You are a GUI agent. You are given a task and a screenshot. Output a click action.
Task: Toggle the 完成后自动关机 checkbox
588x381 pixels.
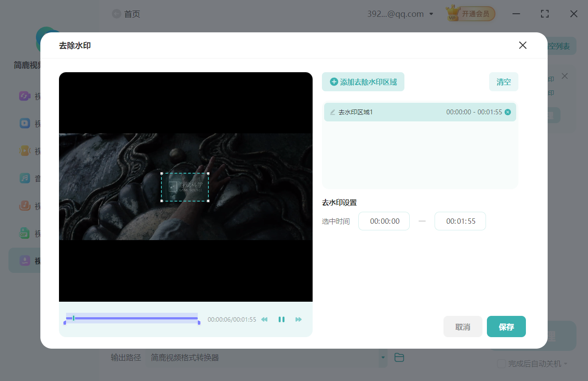point(502,364)
